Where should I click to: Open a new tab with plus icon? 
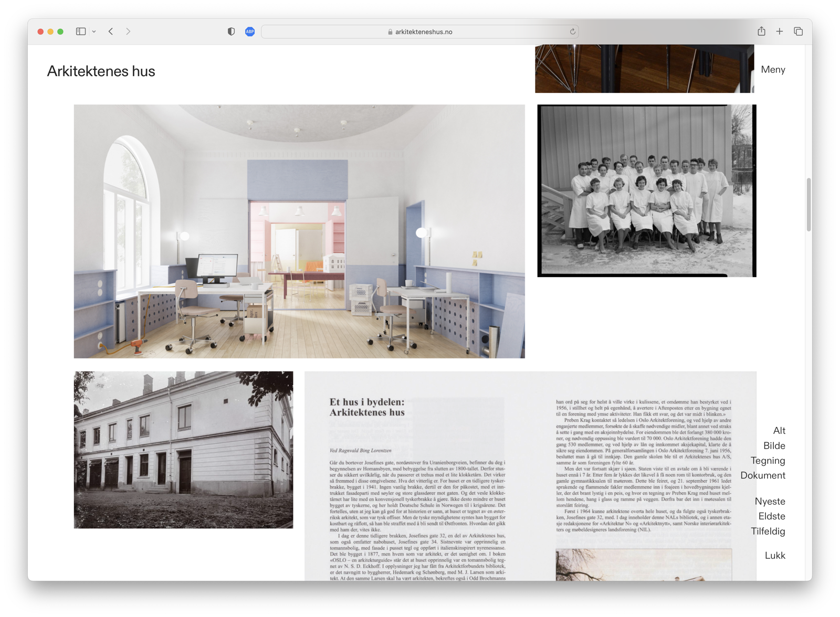point(780,31)
